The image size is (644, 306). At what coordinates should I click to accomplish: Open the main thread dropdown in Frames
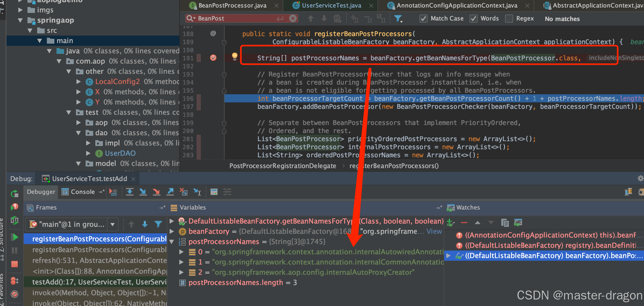click(113, 224)
